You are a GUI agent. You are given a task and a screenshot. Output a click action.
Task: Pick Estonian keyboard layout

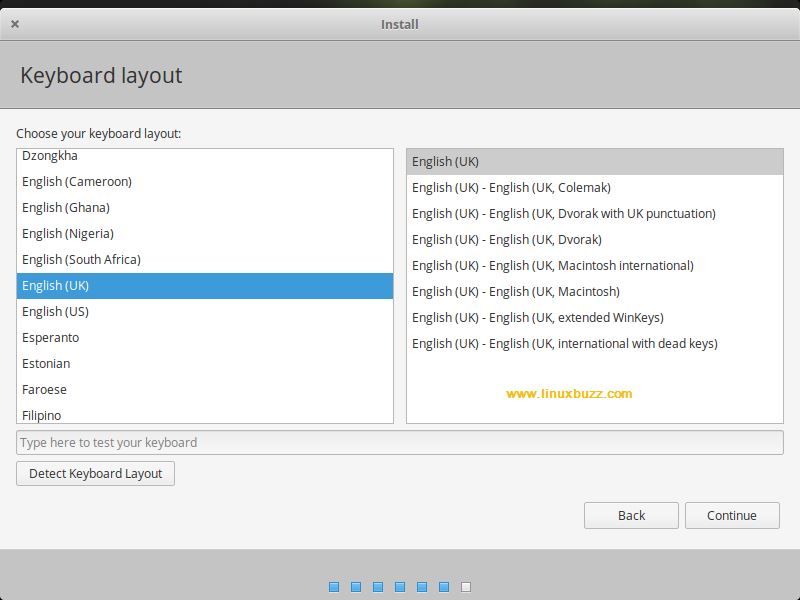click(205, 364)
